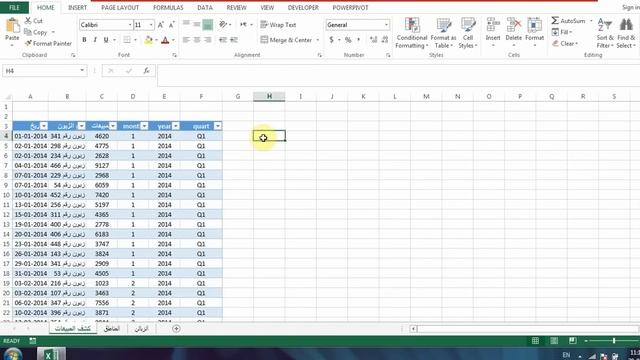The height and width of the screenshot is (360, 640).
Task: Open filter dropdown on month column
Action: pyautogui.click(x=144, y=126)
